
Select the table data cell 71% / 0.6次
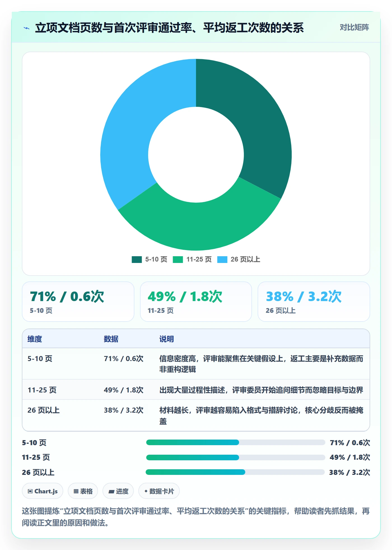click(123, 359)
